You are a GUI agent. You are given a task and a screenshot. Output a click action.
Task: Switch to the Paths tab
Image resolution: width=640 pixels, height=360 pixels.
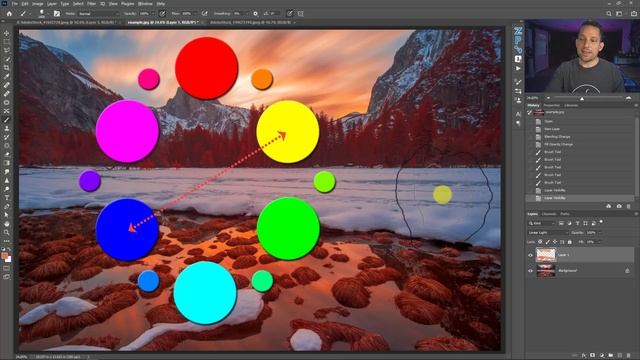click(565, 214)
